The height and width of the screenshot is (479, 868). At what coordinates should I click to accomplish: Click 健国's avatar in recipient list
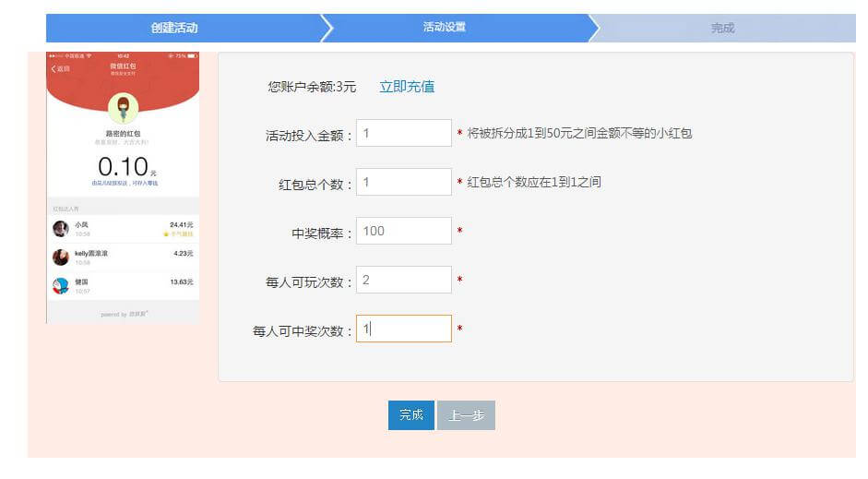61,286
